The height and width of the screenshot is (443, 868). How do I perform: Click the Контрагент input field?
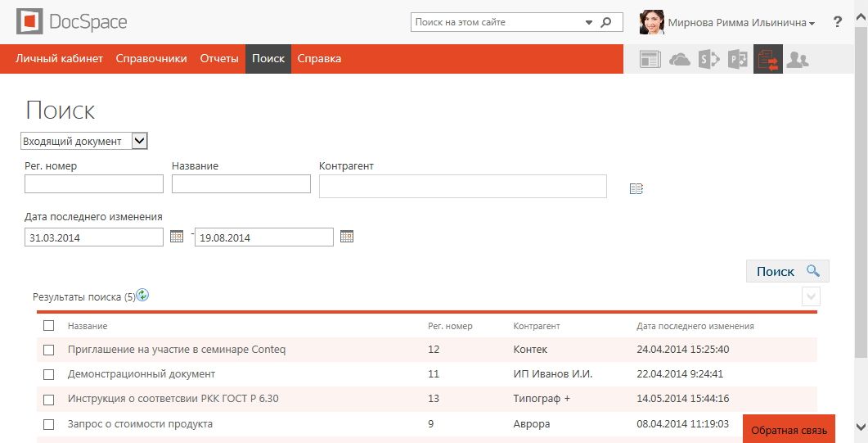click(463, 186)
